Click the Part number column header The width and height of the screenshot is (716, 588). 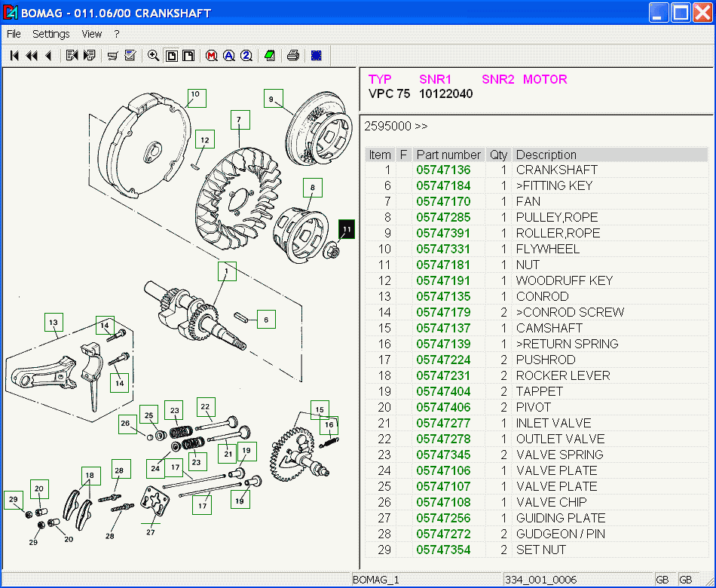[448, 155]
